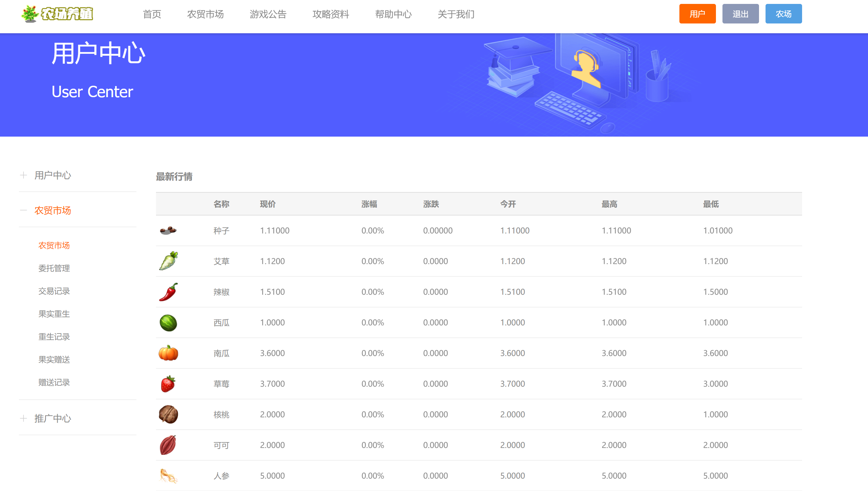Open 果实赠送 in the sidebar
The width and height of the screenshot is (868, 491).
point(54,360)
